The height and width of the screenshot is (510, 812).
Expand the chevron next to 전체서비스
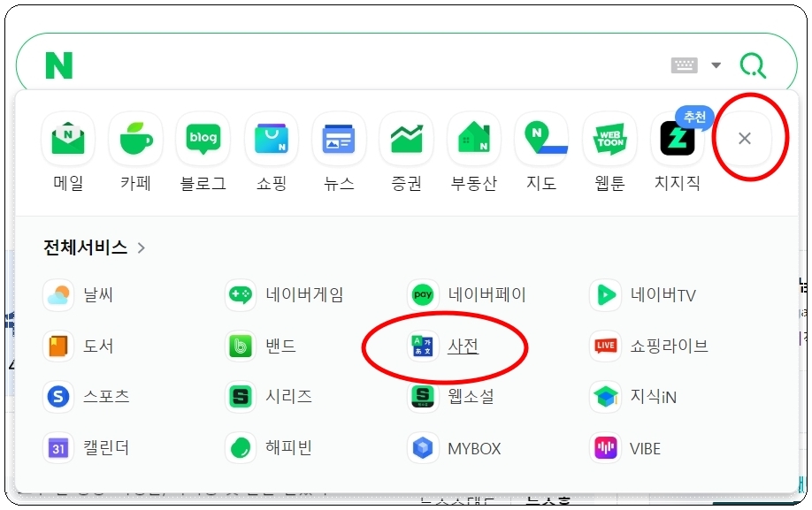tap(141, 247)
